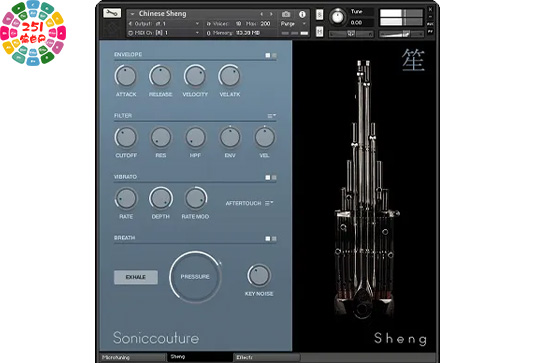Viewport: 535px width, 363px height.
Task: Enable the ENVELOPE section white square toggle
Action: click(x=268, y=55)
